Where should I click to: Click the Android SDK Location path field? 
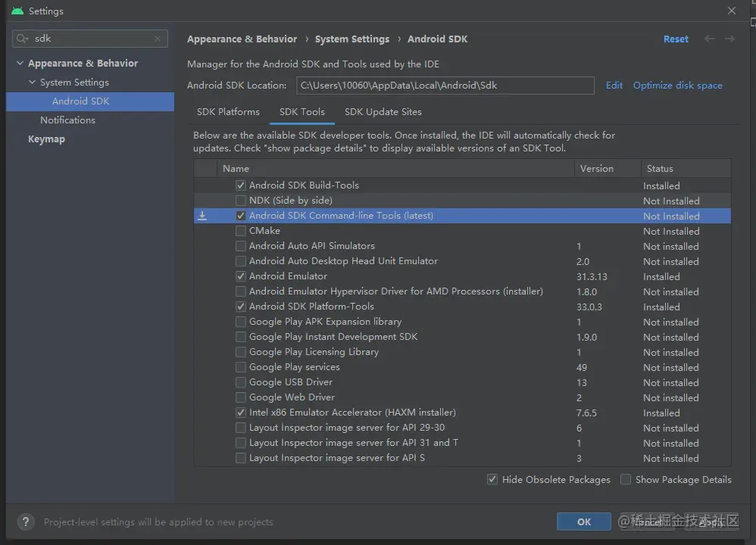445,86
